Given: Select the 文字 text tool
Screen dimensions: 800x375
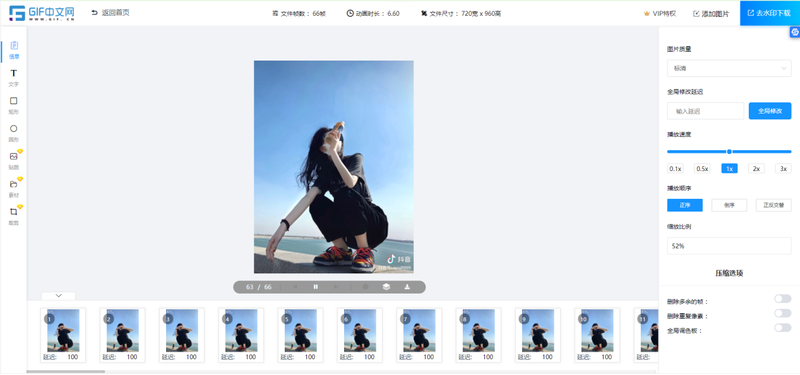Looking at the screenshot, I should click(x=14, y=78).
